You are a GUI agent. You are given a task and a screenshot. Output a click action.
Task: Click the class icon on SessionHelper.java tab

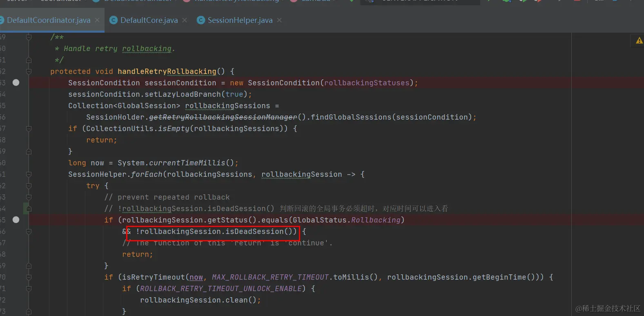click(x=201, y=20)
